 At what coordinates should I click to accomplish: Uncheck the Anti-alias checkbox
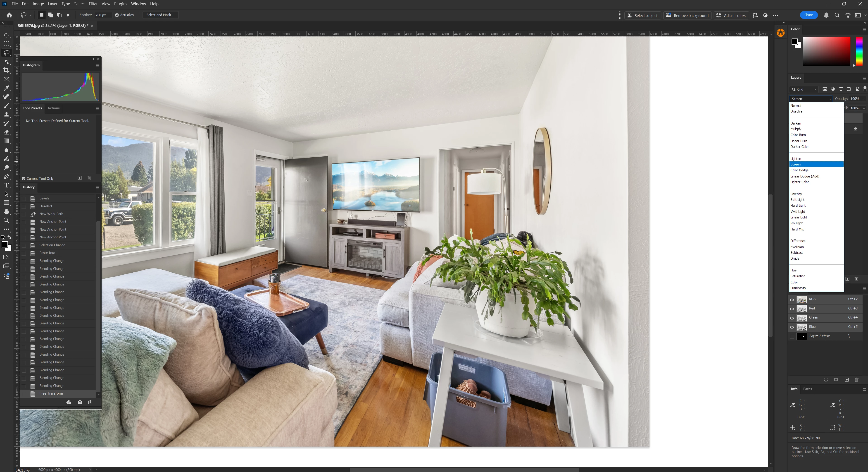click(117, 15)
